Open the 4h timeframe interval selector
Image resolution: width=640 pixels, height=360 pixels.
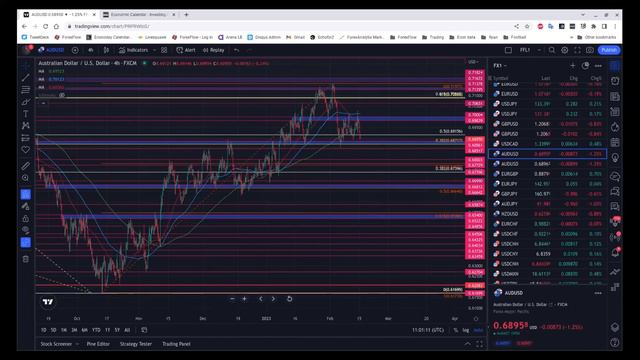point(91,50)
